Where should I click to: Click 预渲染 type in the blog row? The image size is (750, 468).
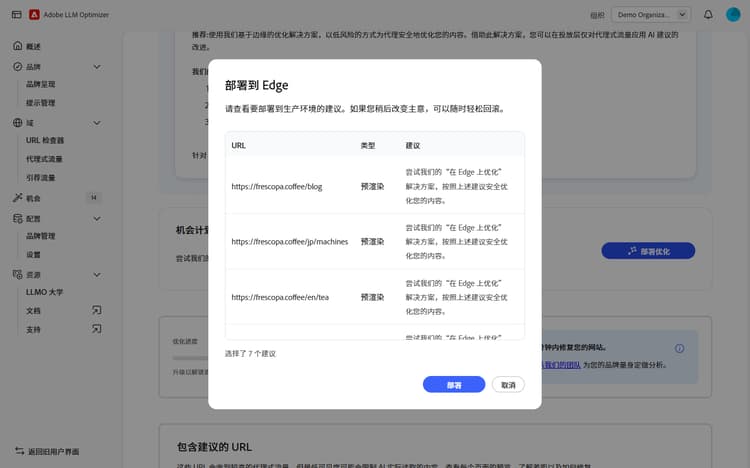point(372,186)
